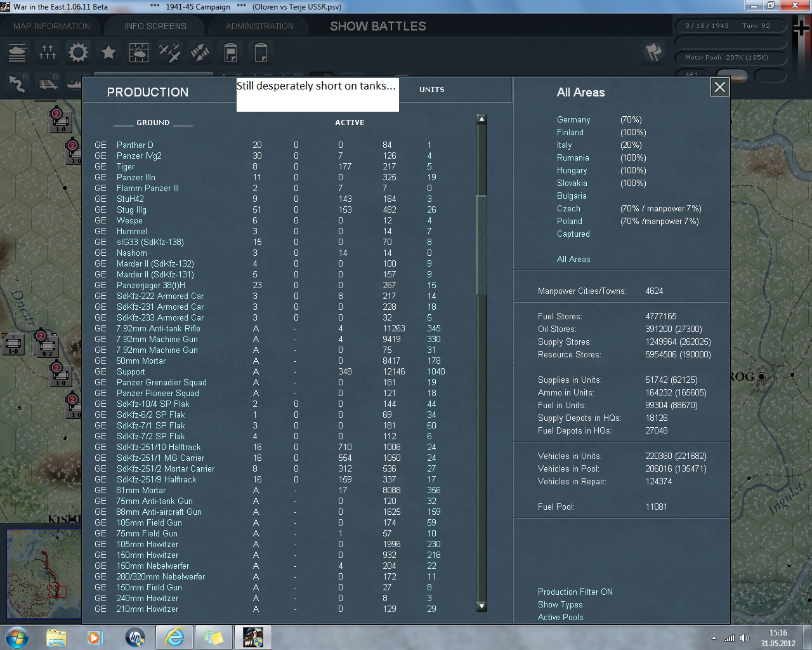
Task: Select Captured production area
Action: [x=573, y=234]
